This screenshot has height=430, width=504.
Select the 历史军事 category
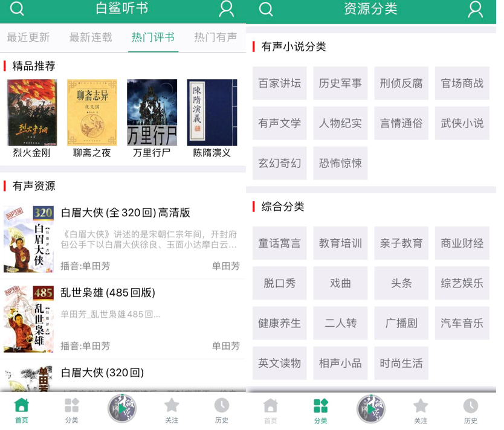340,83
